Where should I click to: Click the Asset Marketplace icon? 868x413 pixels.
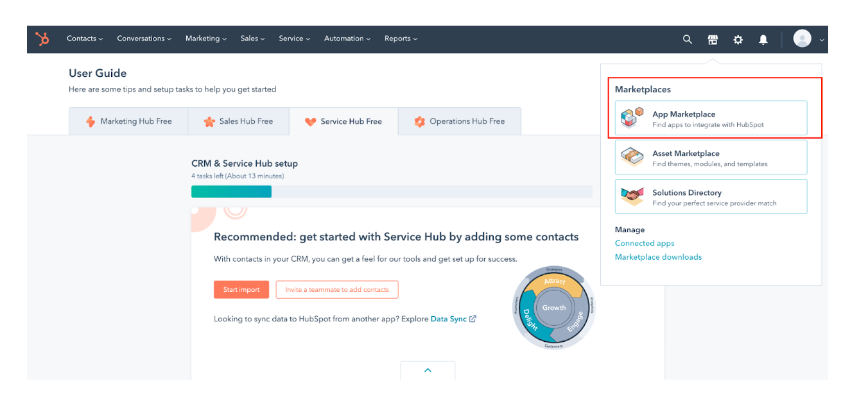(632, 157)
